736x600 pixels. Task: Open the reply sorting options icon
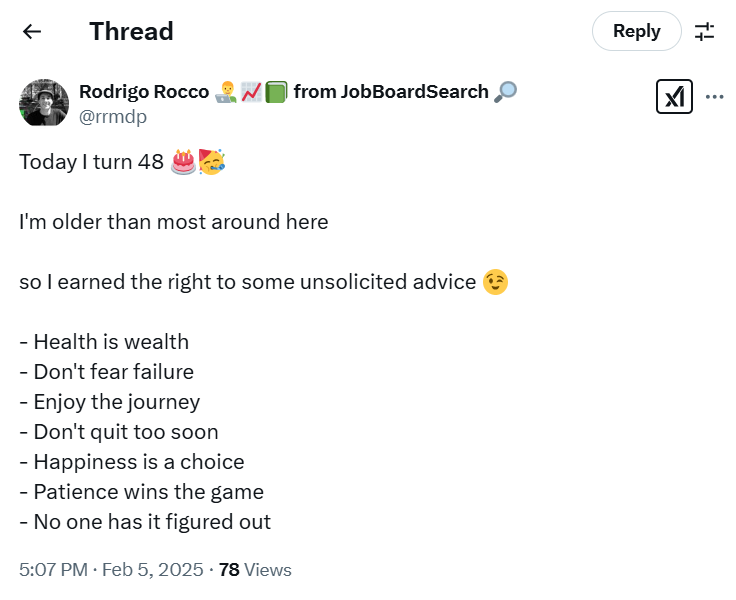[705, 31]
